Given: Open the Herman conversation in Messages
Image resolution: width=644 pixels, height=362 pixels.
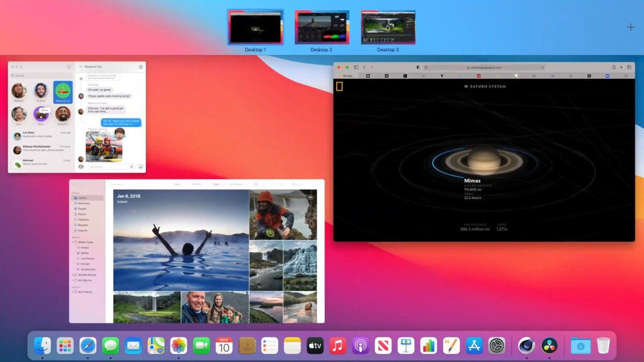Looking at the screenshot, I should [42, 164].
